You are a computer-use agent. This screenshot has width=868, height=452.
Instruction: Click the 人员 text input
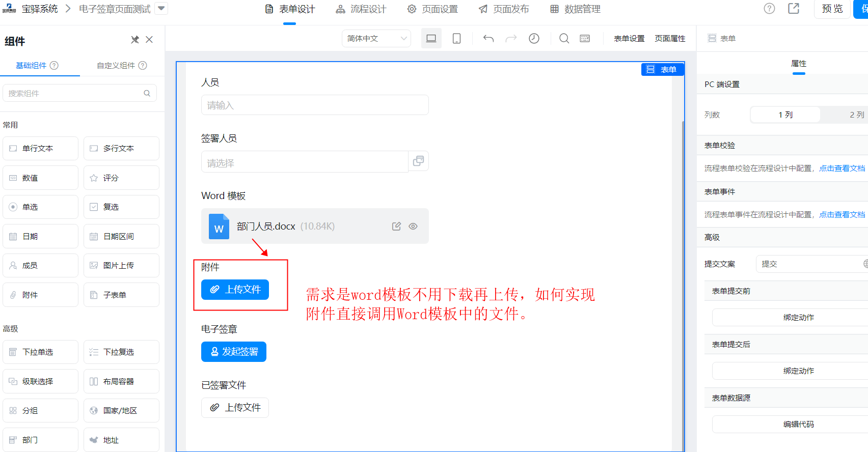[315, 105]
